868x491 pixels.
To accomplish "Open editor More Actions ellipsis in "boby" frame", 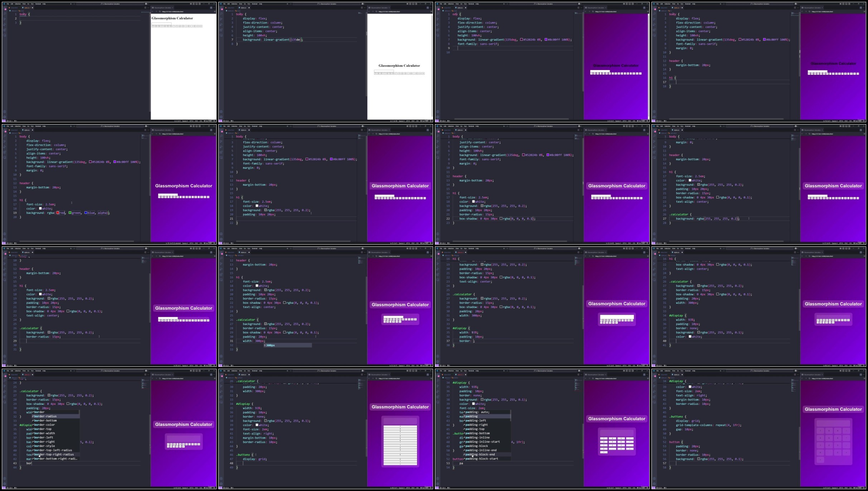I will click(x=148, y=8).
